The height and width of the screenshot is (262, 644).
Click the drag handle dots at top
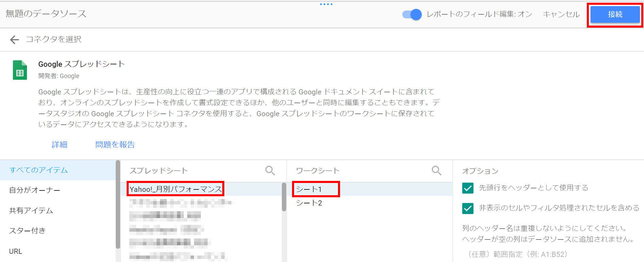326,4
